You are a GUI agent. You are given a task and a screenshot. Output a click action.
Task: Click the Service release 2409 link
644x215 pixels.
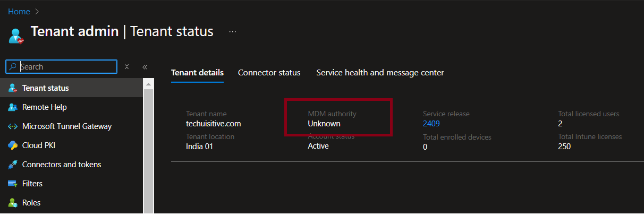(x=431, y=124)
